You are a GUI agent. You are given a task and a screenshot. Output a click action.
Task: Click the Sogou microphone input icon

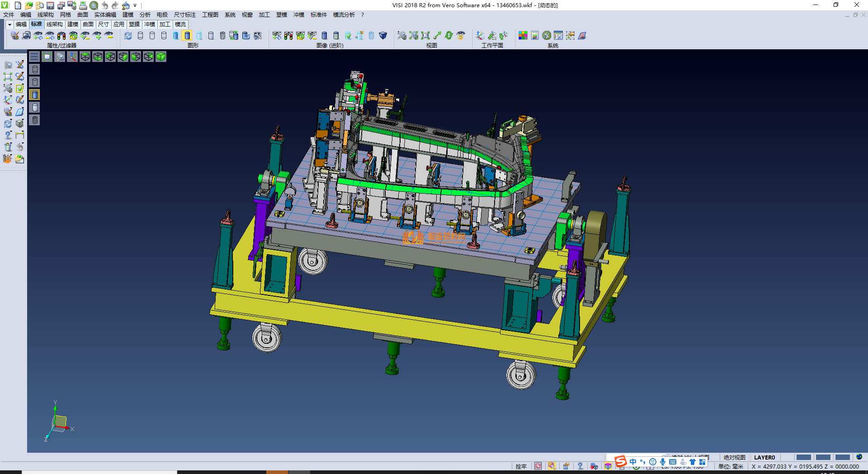(x=663, y=462)
